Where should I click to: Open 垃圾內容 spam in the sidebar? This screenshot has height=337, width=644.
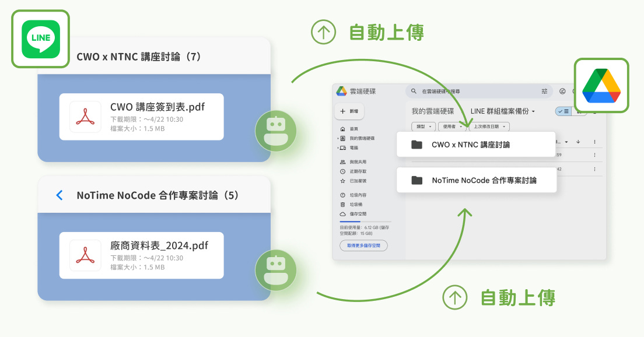click(x=353, y=195)
